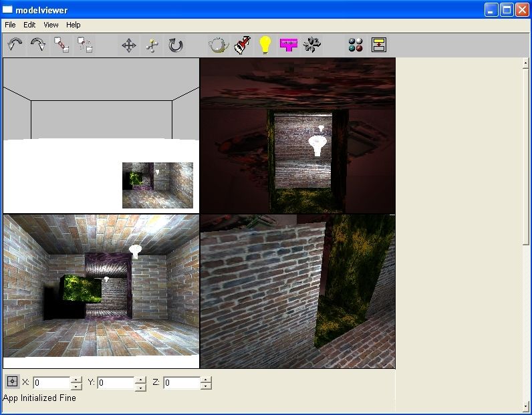Increase the Z value with up arrow
This screenshot has width=532, height=415.
tap(205, 380)
